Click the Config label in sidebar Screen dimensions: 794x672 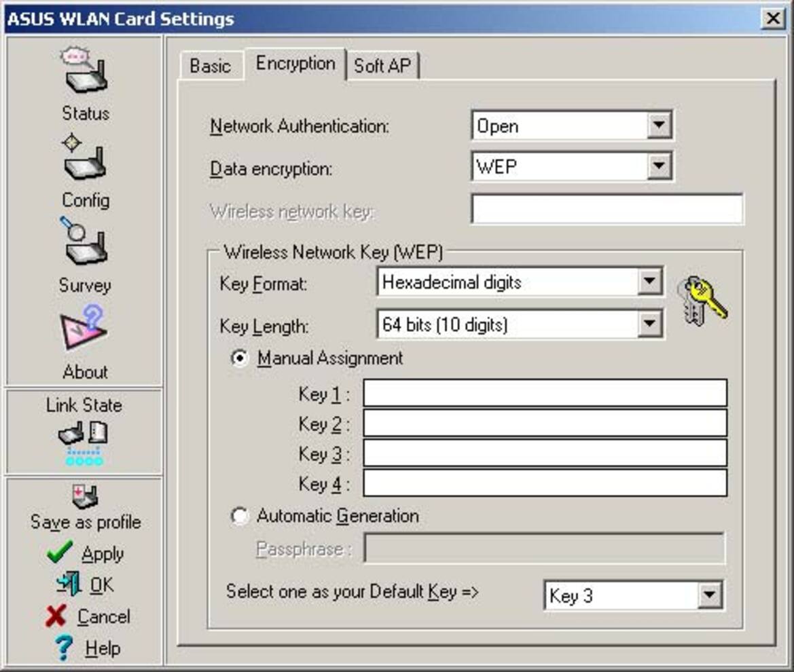(86, 200)
